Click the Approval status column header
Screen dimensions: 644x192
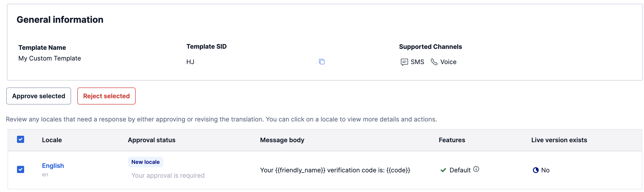[152, 140]
